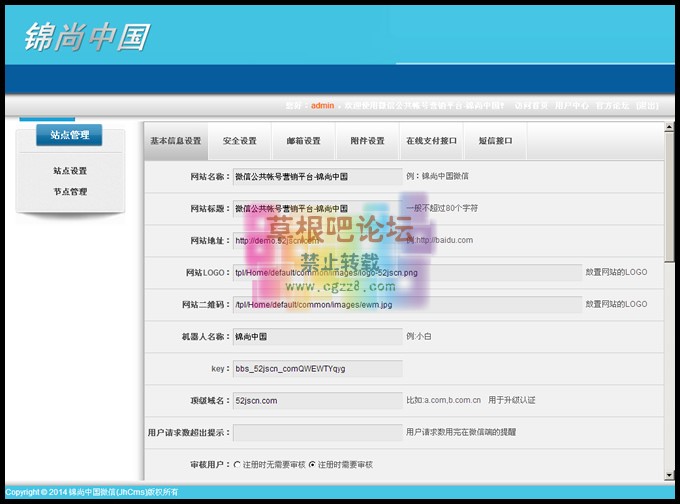Click the 锦尚中国 logo
The width and height of the screenshot is (680, 504).
click(x=87, y=37)
